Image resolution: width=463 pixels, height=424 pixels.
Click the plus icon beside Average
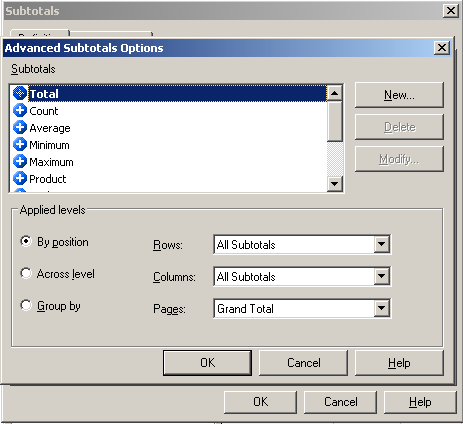(x=20, y=127)
